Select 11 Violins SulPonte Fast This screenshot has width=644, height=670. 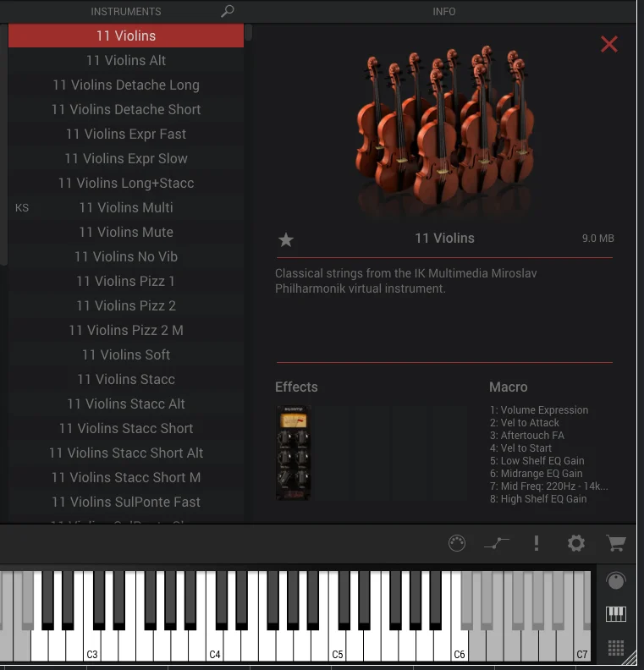pos(126,502)
